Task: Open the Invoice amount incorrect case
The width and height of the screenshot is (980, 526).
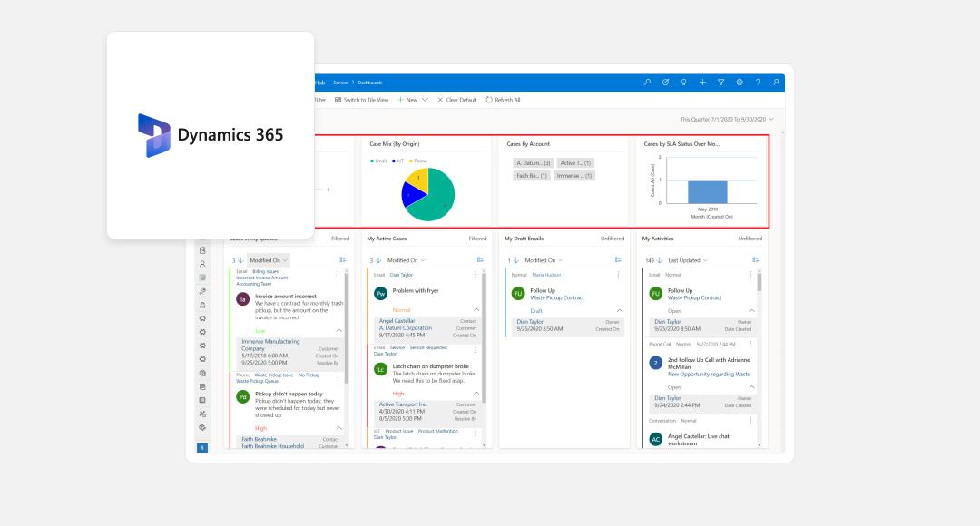Action: (286, 297)
